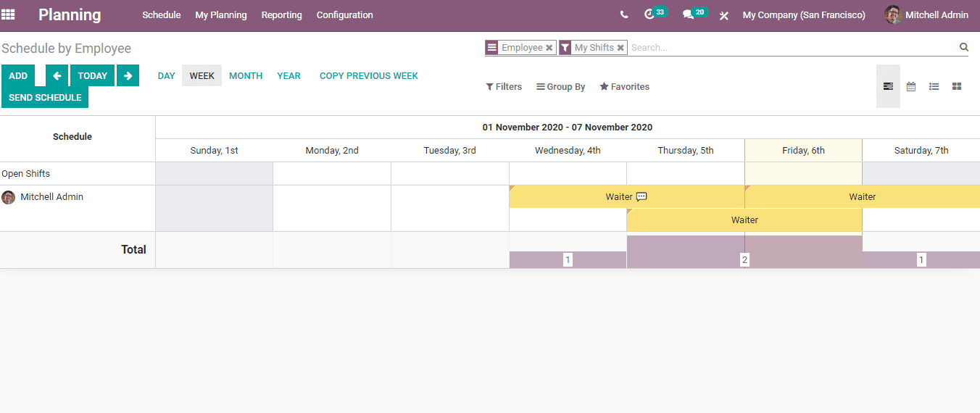Viewport: 980px width, 413px height.
Task: Click total bar showing 2
Action: click(744, 251)
